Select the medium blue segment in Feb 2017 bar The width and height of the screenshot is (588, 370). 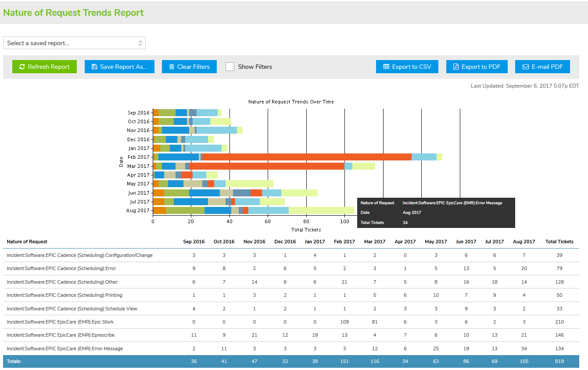click(x=179, y=157)
